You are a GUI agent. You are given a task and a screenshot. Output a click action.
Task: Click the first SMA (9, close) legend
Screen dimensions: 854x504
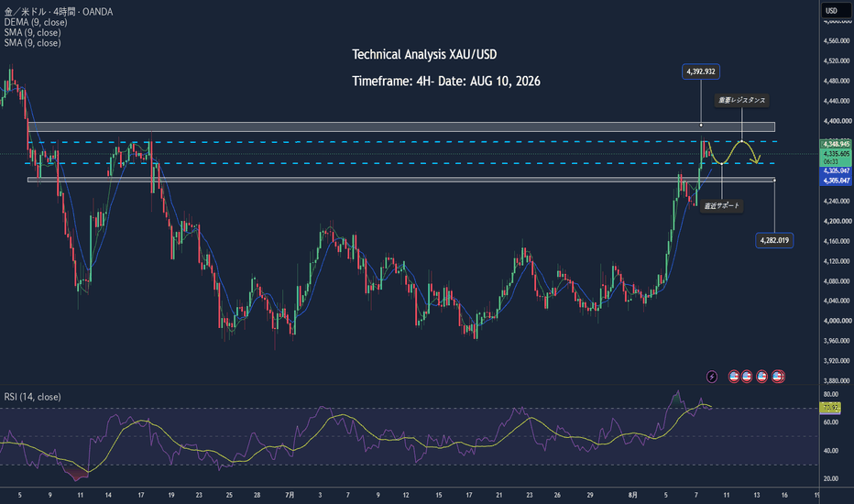[x=32, y=33]
